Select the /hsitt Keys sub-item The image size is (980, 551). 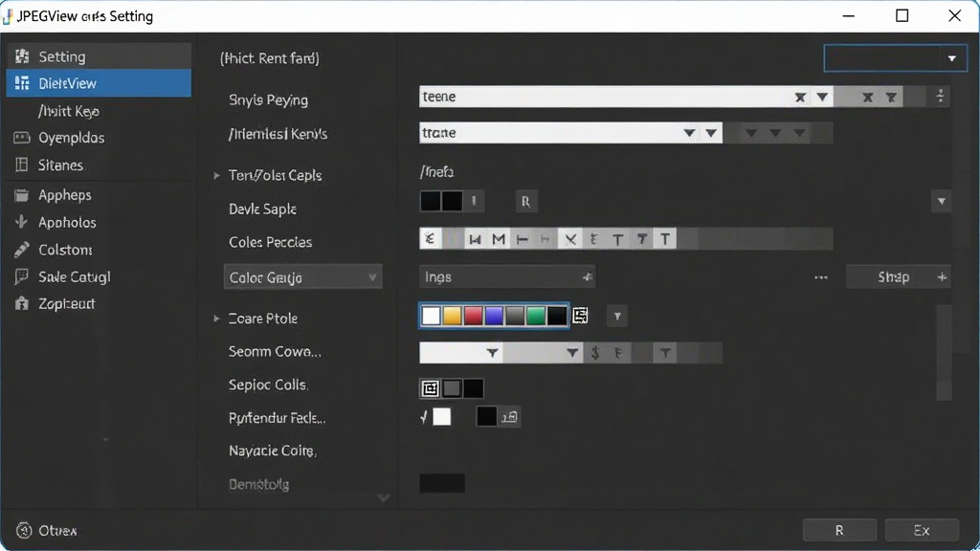(69, 111)
